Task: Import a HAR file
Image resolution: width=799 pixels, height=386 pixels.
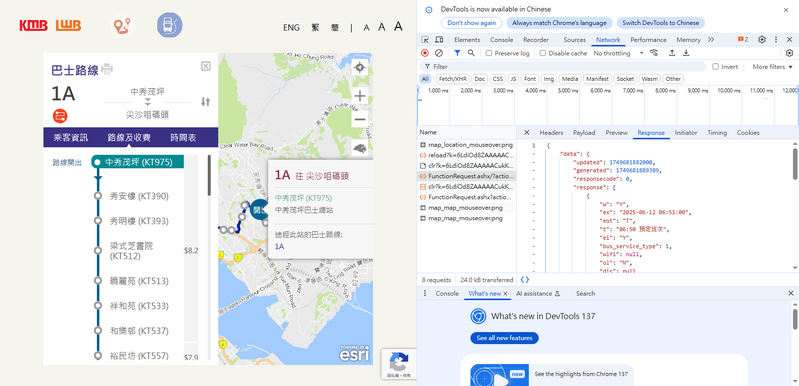Action: pos(672,53)
